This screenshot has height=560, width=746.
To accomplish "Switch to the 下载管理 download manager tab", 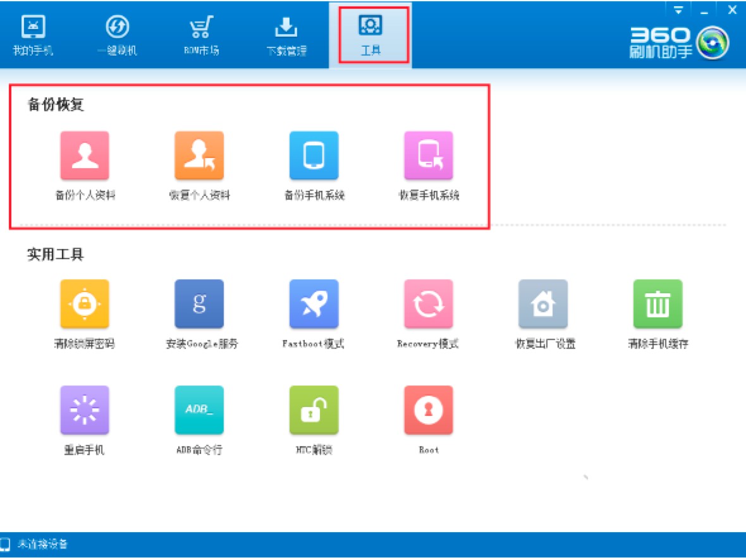I will [286, 35].
